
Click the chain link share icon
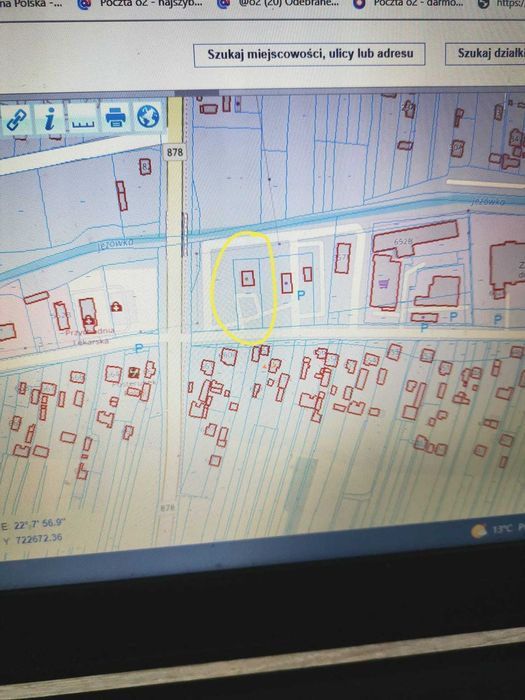17,119
